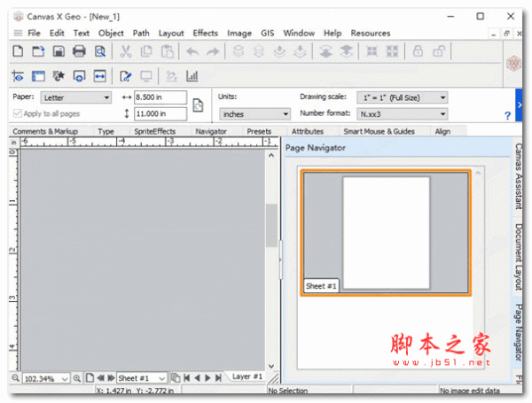The width and height of the screenshot is (532, 403).
Task: Open the Paper size Letter dropdown
Action: 76,97
